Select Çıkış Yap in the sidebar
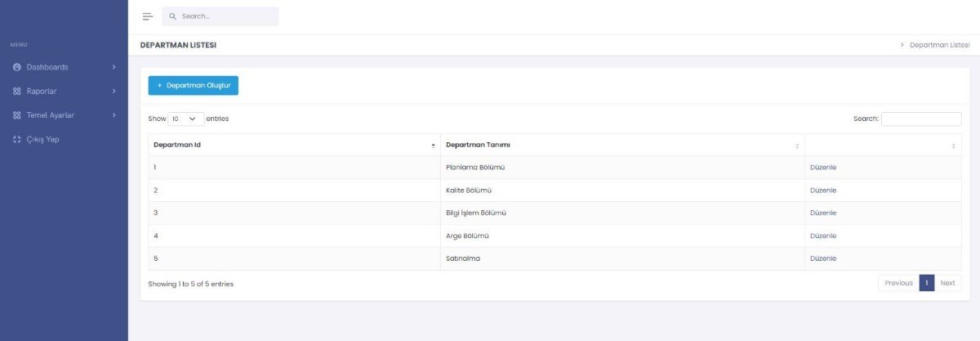980x341 pixels. [x=42, y=139]
